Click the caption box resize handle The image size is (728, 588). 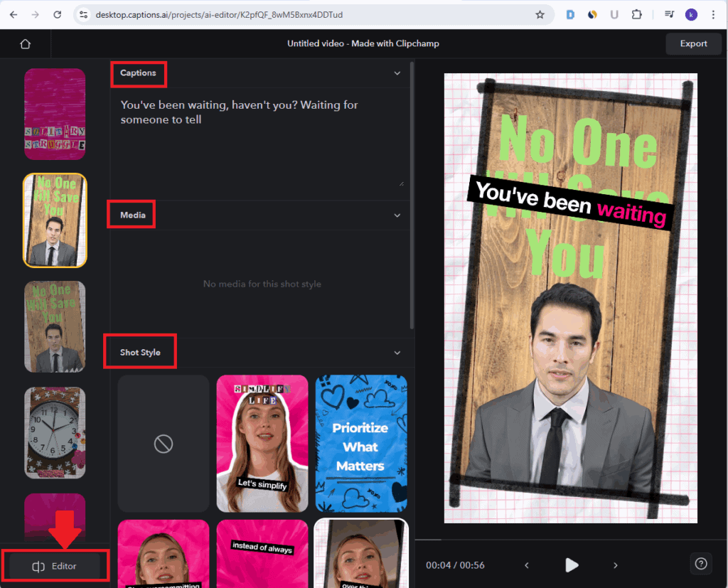(x=402, y=184)
